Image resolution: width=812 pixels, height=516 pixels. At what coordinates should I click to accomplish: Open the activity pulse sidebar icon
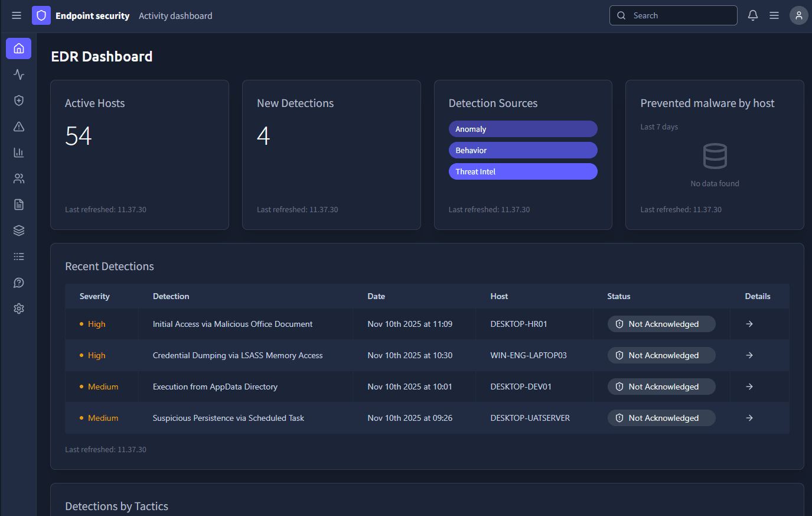tap(19, 74)
